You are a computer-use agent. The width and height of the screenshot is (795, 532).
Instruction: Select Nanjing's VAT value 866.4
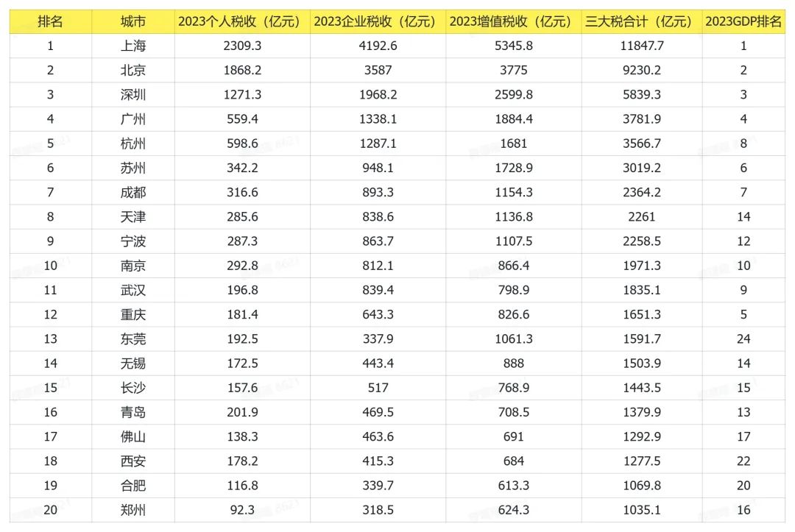pos(514,266)
